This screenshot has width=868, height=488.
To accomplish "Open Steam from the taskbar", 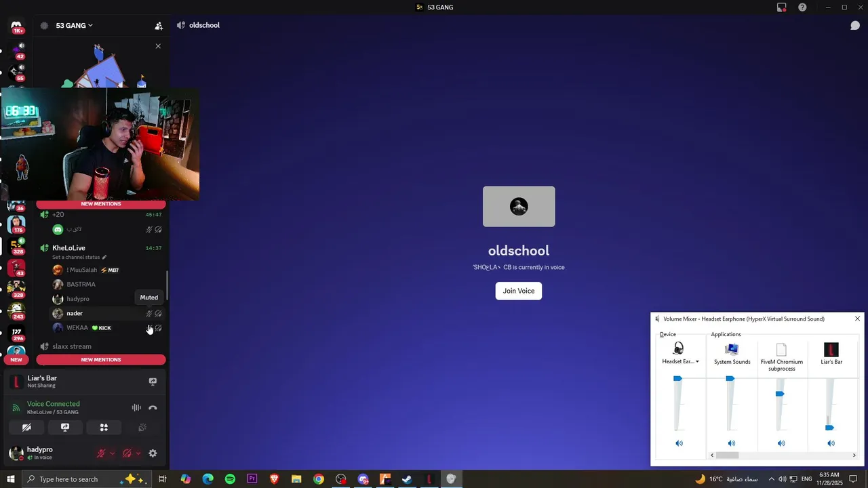I will tap(407, 479).
